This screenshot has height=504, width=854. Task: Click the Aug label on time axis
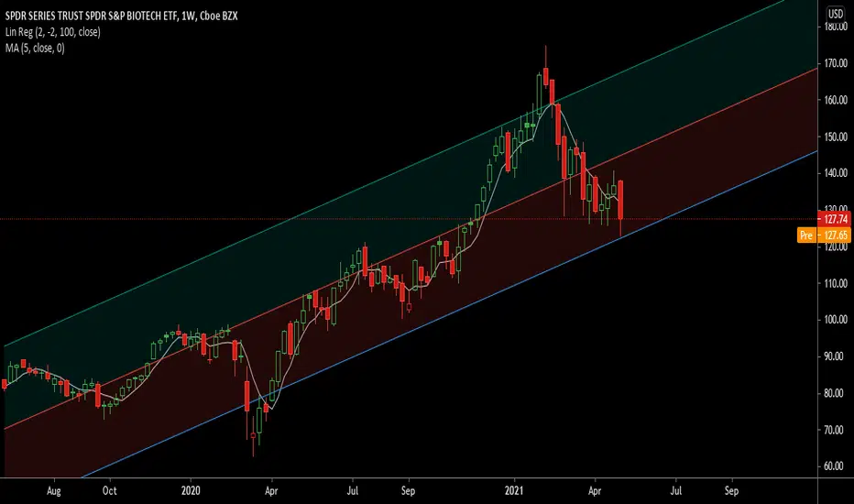tap(53, 491)
